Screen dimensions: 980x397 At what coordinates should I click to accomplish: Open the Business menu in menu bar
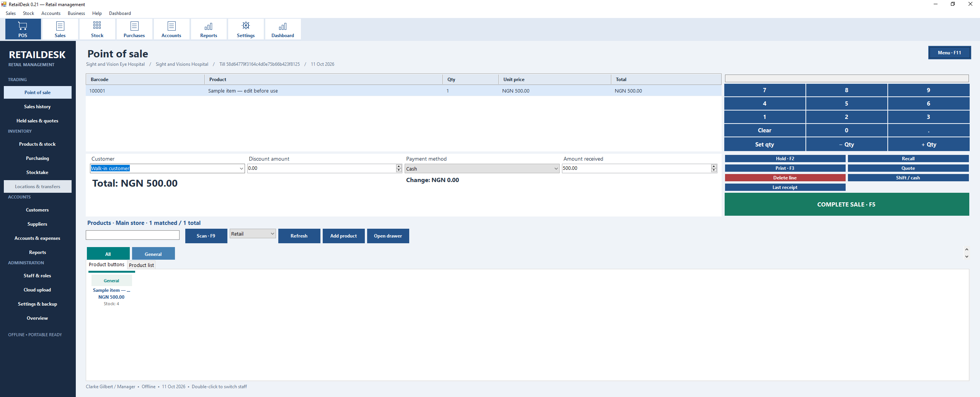(x=76, y=13)
